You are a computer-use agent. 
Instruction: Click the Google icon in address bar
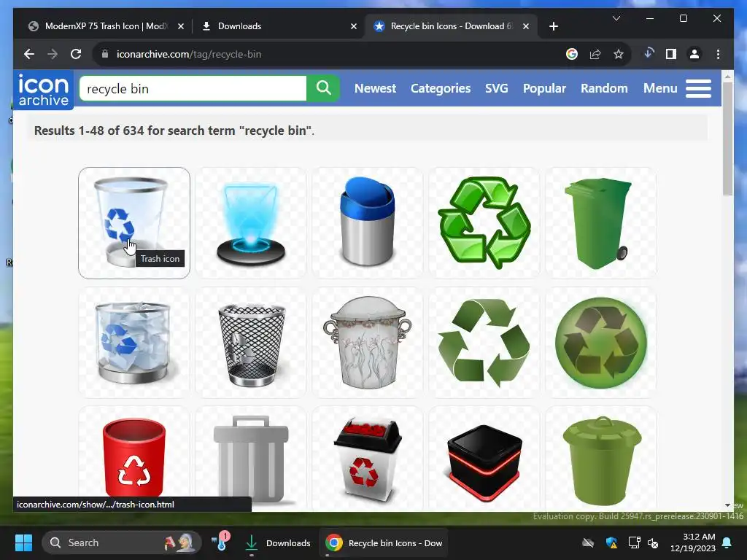click(x=572, y=54)
